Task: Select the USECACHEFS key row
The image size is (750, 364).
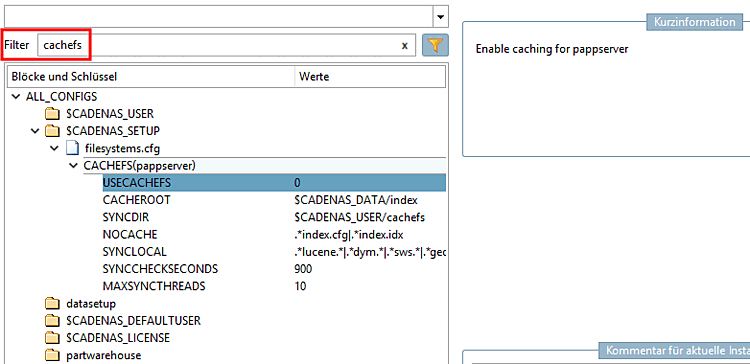Action: [274, 183]
